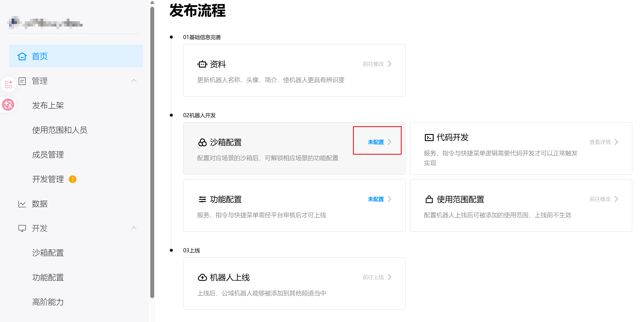644x322 pixels.
Task: Select 使用范围和人员 sidebar item
Action: click(59, 130)
